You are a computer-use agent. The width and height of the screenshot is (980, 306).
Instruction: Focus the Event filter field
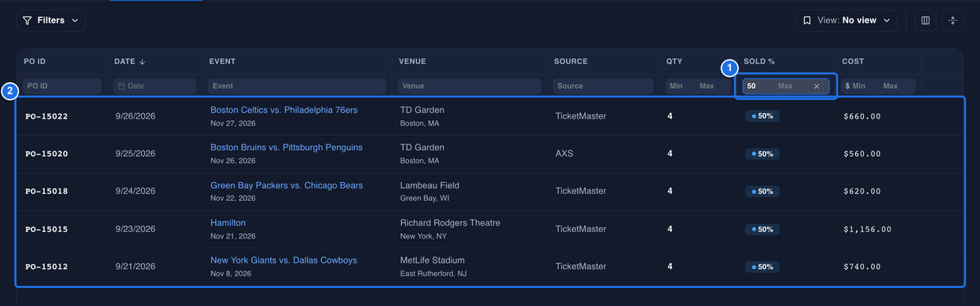(x=297, y=86)
